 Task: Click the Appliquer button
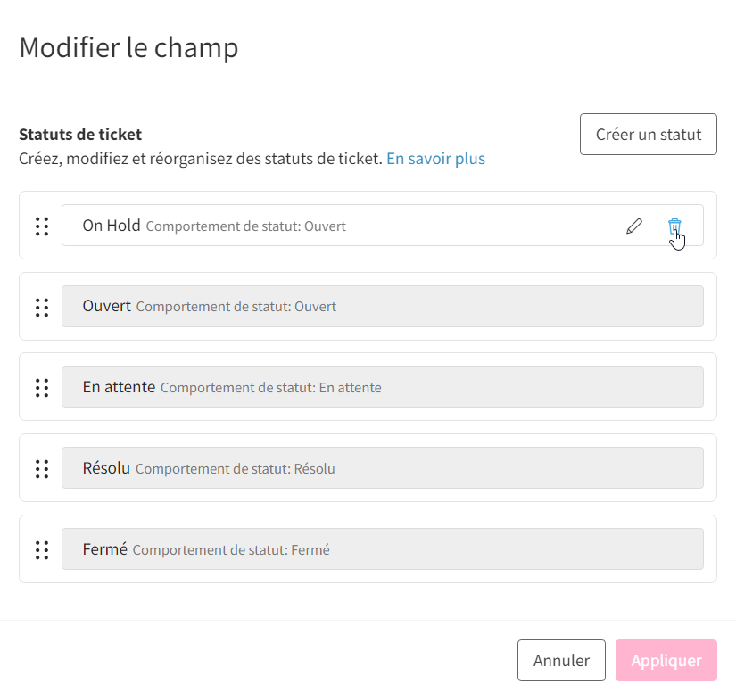pos(666,660)
